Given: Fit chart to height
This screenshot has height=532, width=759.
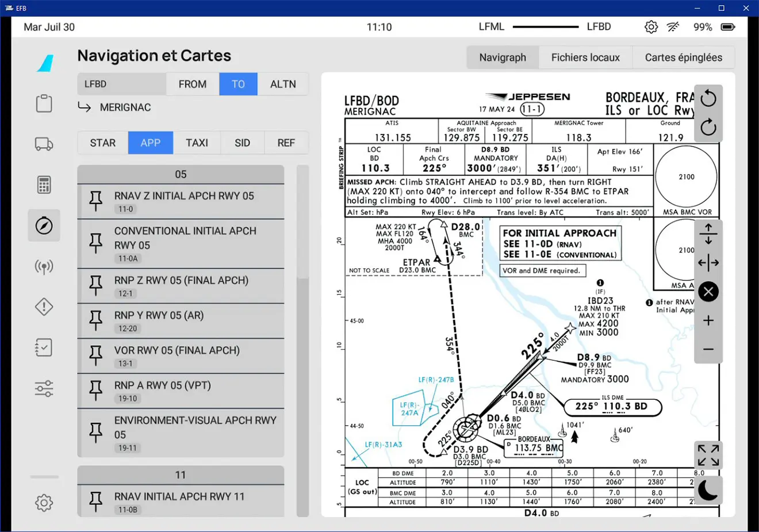Looking at the screenshot, I should (708, 234).
